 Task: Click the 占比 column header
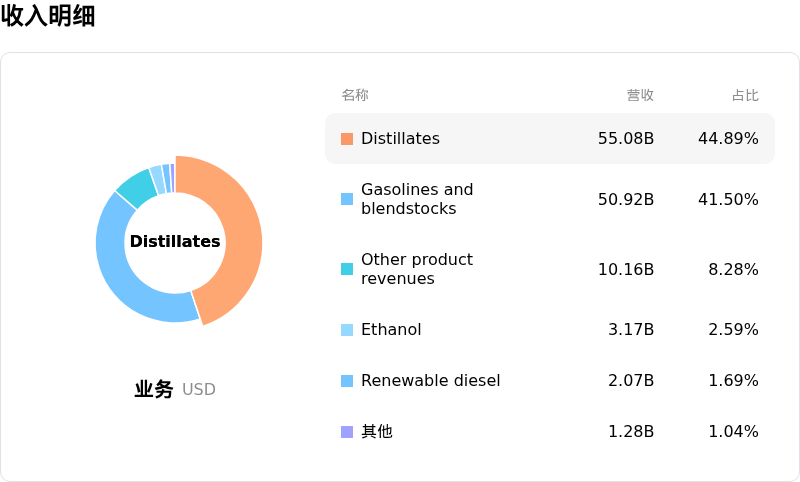(745, 95)
